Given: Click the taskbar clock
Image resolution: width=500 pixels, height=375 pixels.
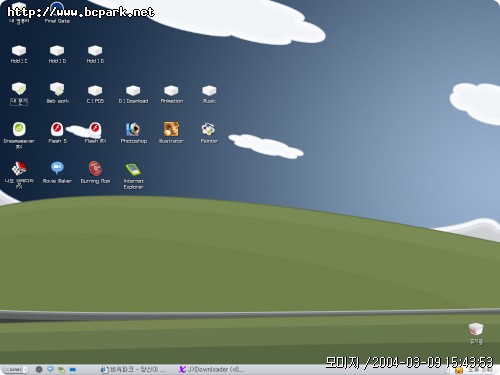Looking at the screenshot, I should [480, 370].
